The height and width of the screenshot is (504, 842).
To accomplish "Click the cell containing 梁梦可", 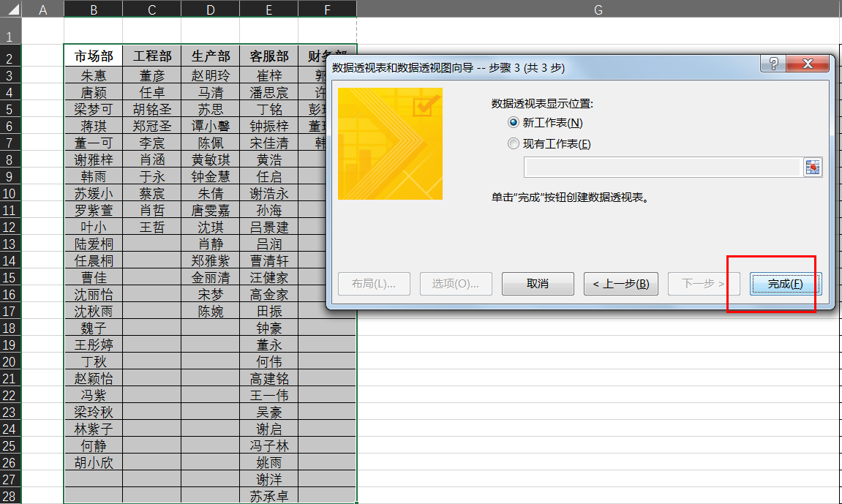I will pos(94,109).
